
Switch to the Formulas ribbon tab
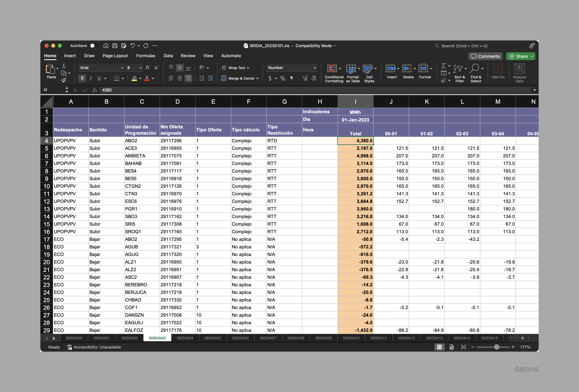point(146,56)
